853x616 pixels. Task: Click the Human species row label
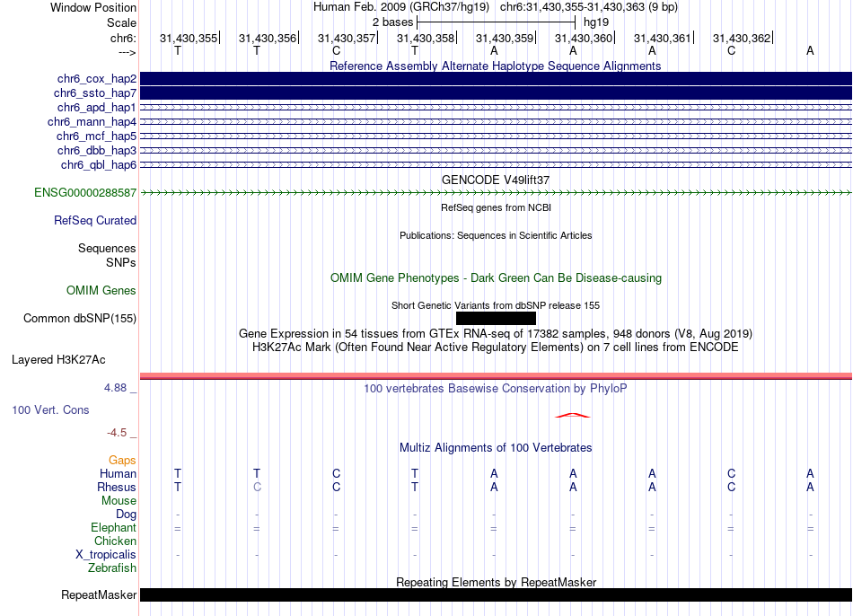click(118, 473)
